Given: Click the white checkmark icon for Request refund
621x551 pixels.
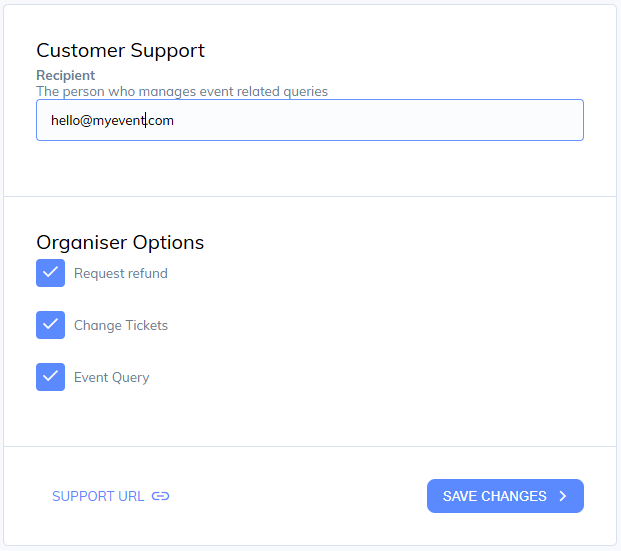Looking at the screenshot, I should point(50,273).
